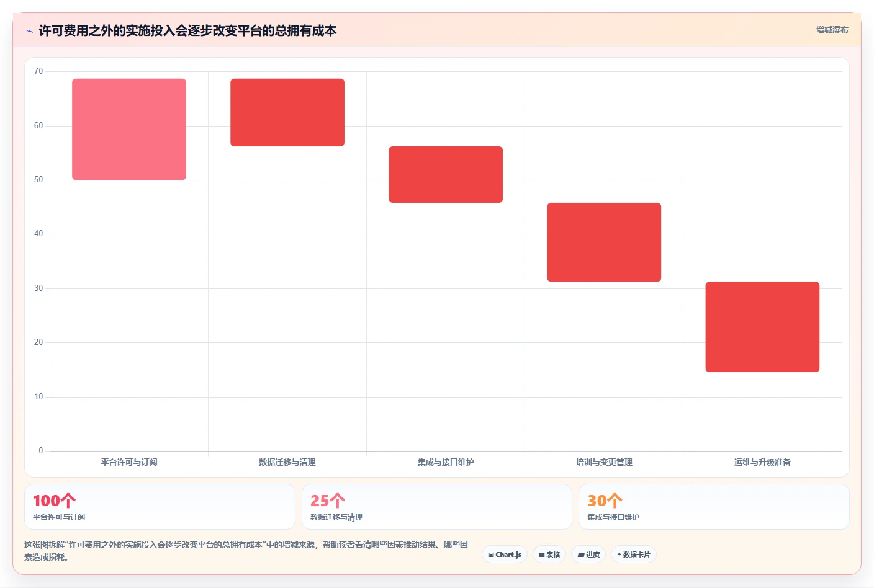The image size is (874, 588).
Task: Click the 表格 tag chip
Action: click(x=549, y=555)
